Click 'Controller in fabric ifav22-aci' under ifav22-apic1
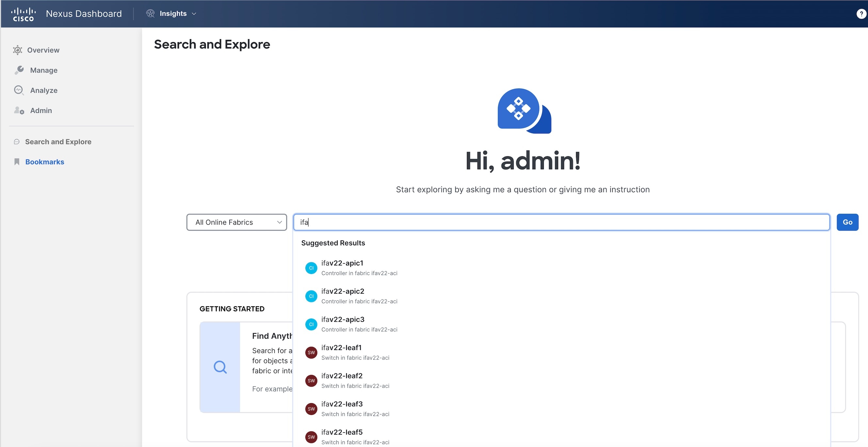 coord(359,273)
